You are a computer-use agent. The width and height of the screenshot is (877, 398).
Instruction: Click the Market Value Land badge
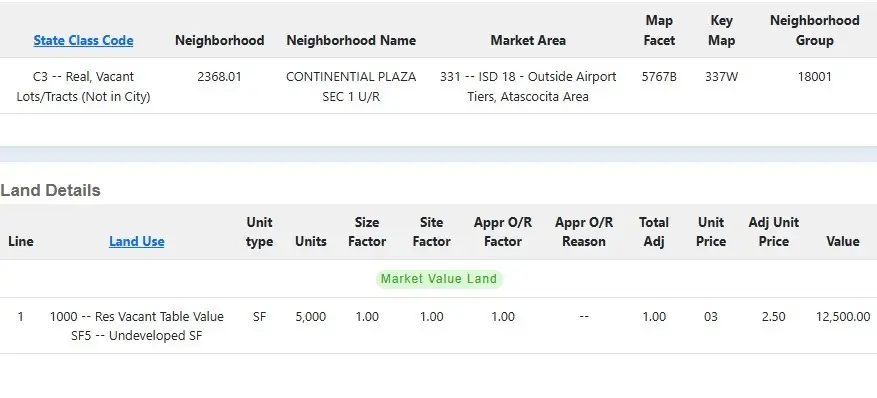[x=439, y=279]
